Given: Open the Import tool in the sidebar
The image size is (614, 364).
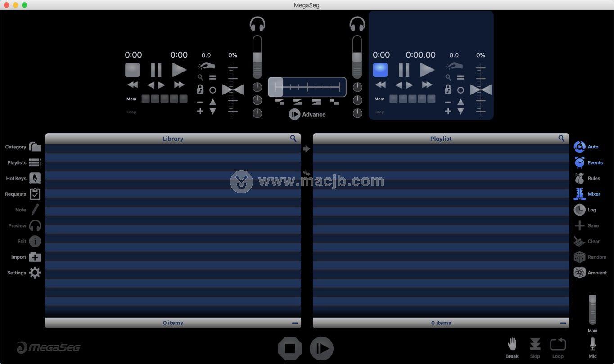Looking at the screenshot, I should coord(35,257).
